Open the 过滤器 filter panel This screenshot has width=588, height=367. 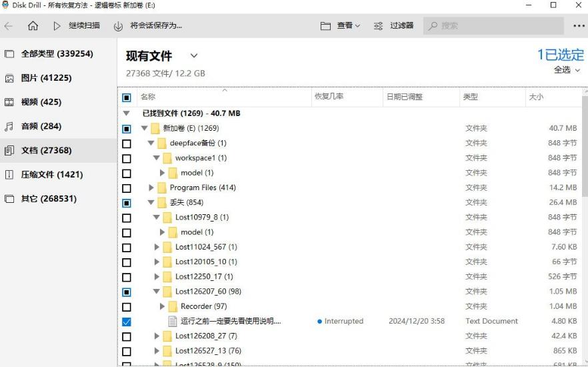click(x=393, y=26)
